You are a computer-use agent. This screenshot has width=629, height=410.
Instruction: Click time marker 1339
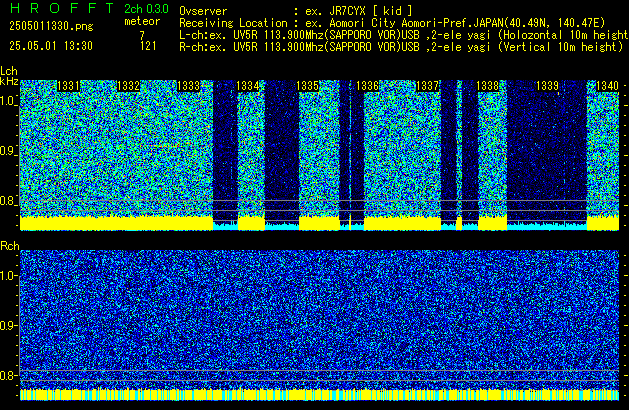547,86
